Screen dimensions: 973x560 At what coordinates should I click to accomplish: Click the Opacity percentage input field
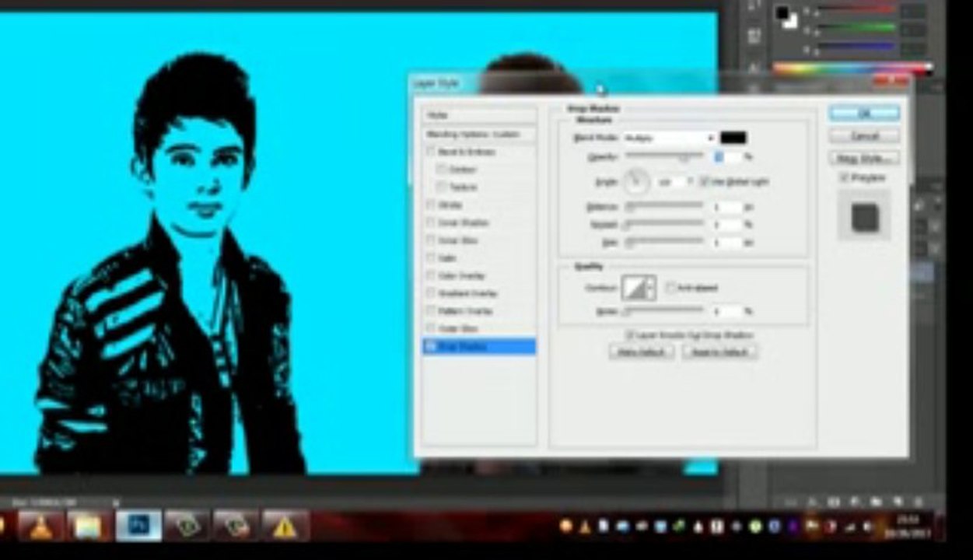(x=728, y=157)
